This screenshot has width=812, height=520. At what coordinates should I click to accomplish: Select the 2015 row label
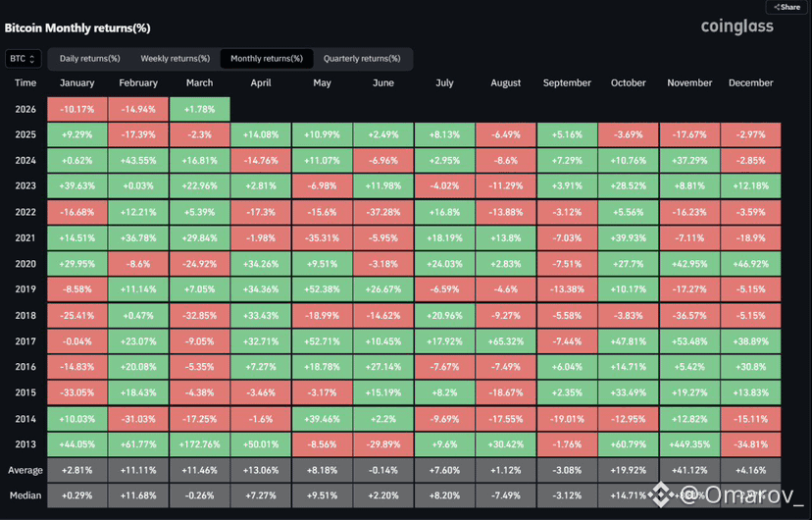tap(25, 392)
